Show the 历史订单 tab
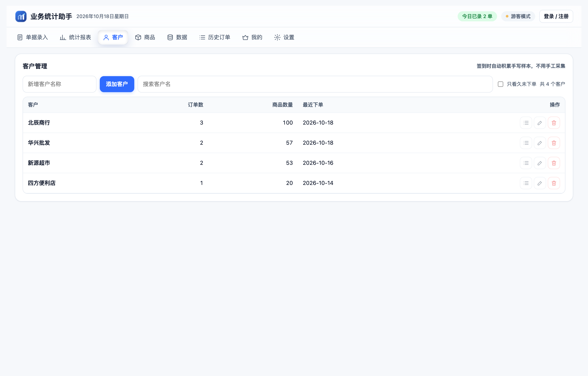 [215, 37]
